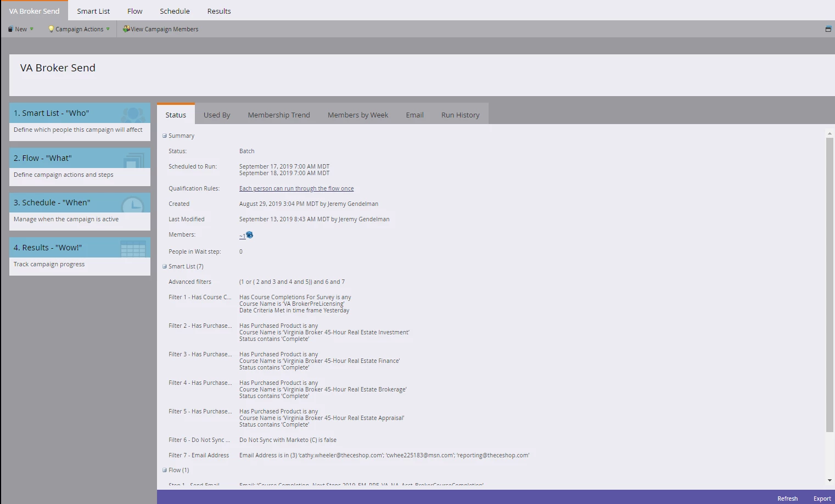Switch to the Membership Trend tab

[279, 115]
